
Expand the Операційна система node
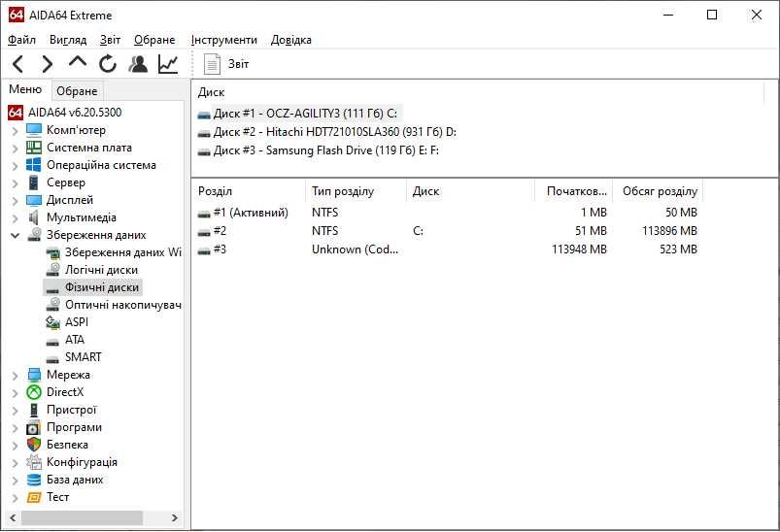tap(15, 166)
